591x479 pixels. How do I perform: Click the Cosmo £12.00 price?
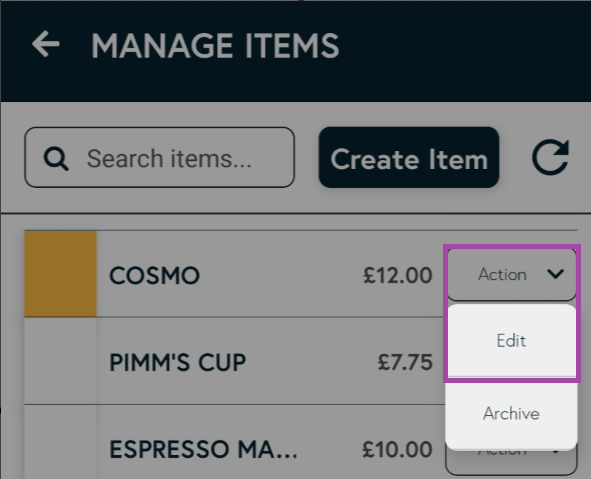[398, 275]
